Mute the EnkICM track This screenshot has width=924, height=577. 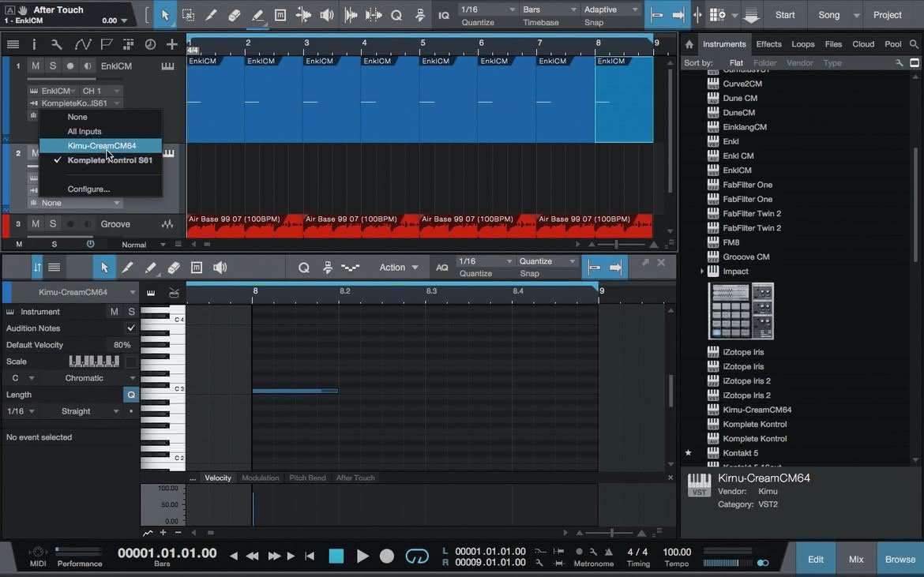coord(36,66)
